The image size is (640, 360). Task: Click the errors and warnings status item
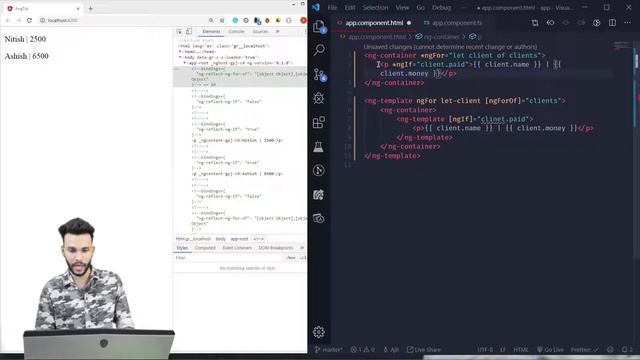[x=362, y=349]
